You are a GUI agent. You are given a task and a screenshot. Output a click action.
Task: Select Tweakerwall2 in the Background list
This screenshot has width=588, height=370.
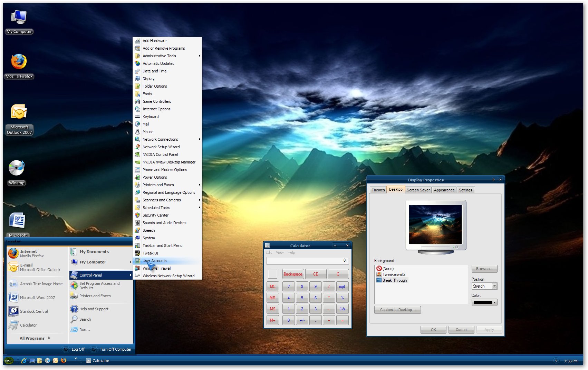coord(394,274)
